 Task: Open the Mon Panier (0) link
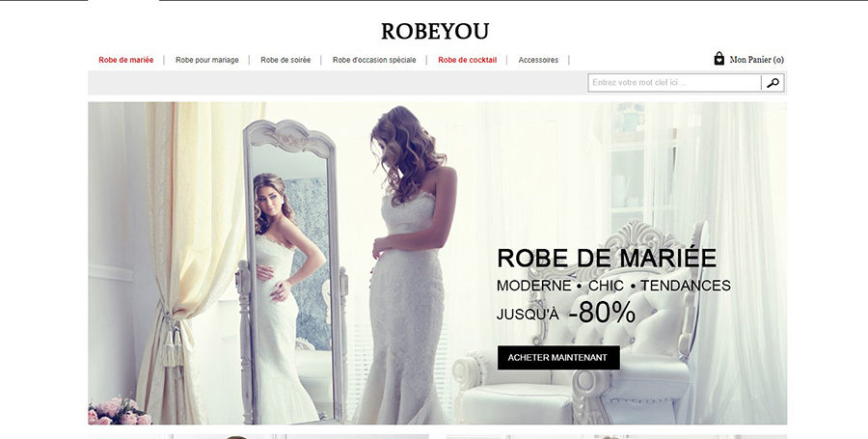click(757, 60)
